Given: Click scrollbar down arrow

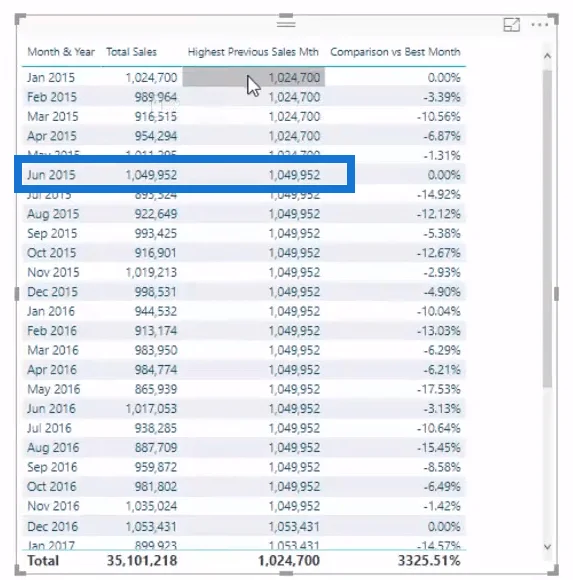Looking at the screenshot, I should click(547, 547).
